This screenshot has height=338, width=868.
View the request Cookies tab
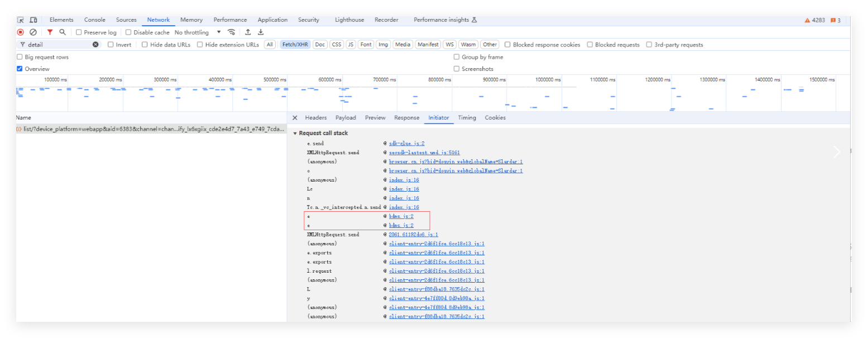pos(495,118)
